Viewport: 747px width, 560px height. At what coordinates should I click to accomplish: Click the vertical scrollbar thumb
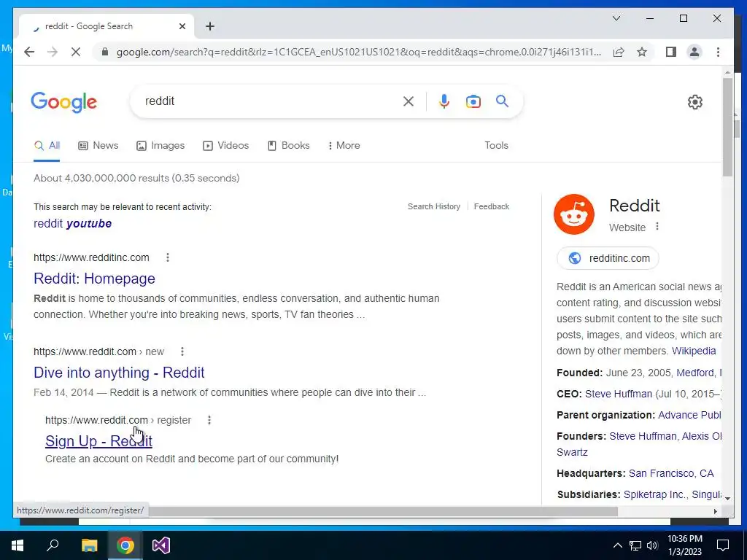[727, 127]
